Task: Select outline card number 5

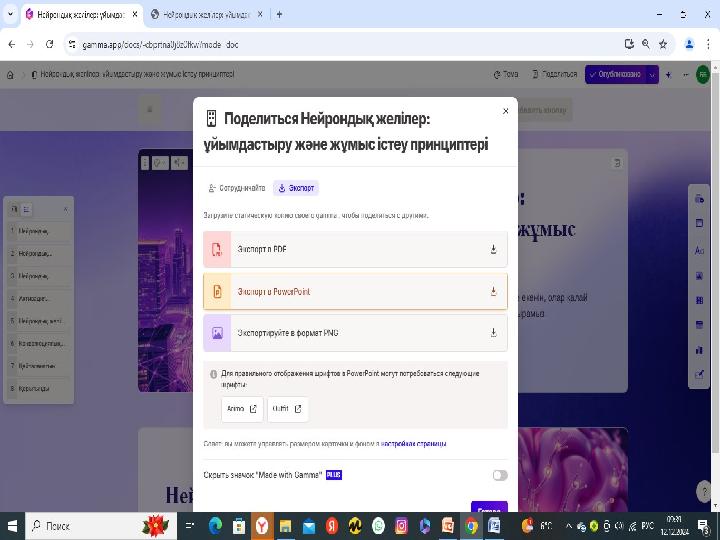Action: [x=39, y=321]
